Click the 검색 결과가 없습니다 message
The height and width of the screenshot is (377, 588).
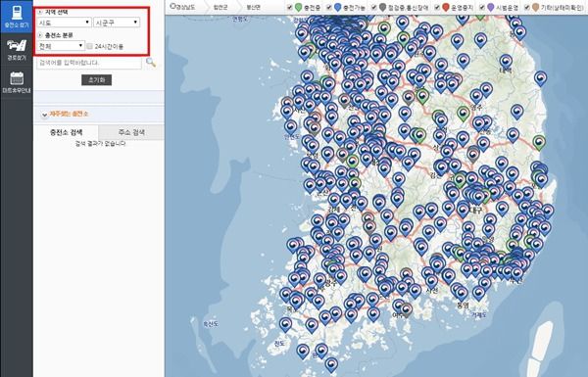(100, 143)
